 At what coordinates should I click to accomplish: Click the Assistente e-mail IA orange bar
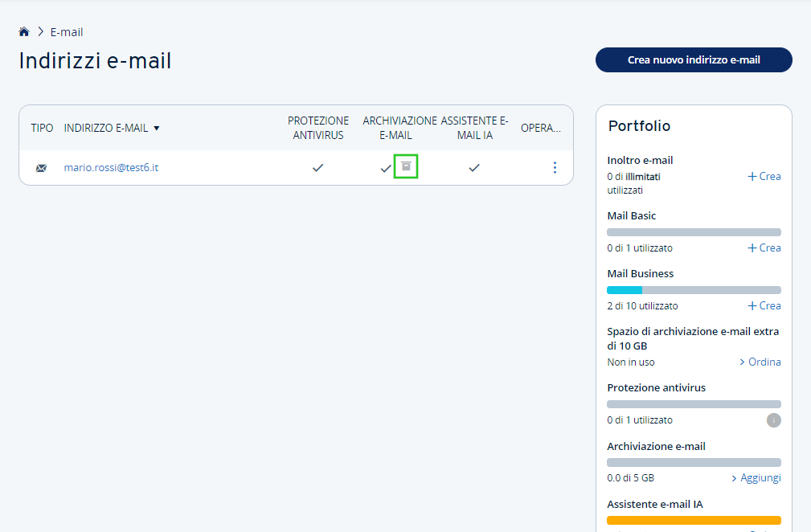click(x=694, y=520)
